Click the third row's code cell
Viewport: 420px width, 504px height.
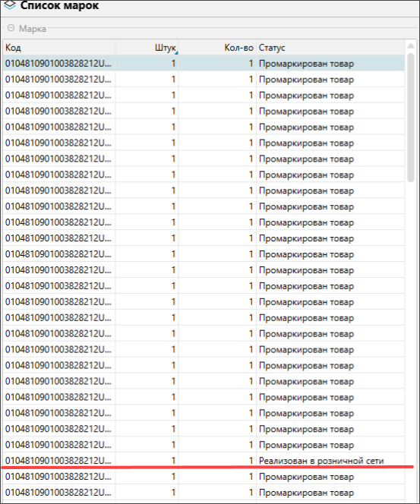[x=59, y=95]
